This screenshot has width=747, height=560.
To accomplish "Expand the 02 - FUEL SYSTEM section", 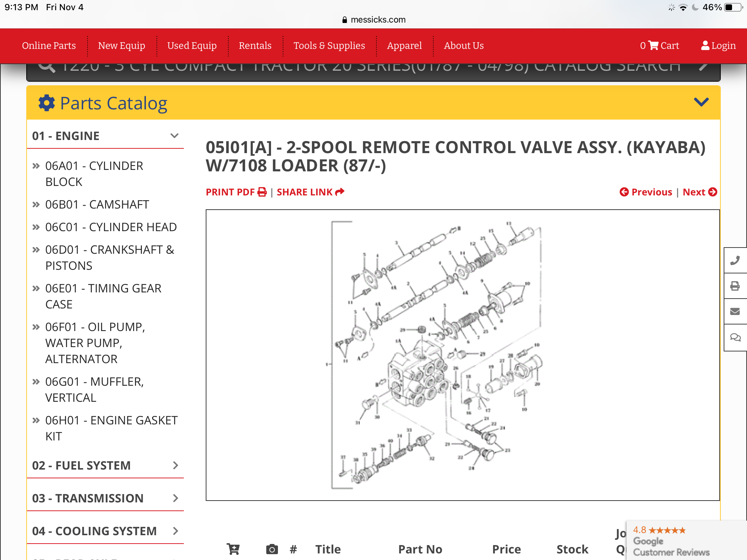I will point(105,465).
